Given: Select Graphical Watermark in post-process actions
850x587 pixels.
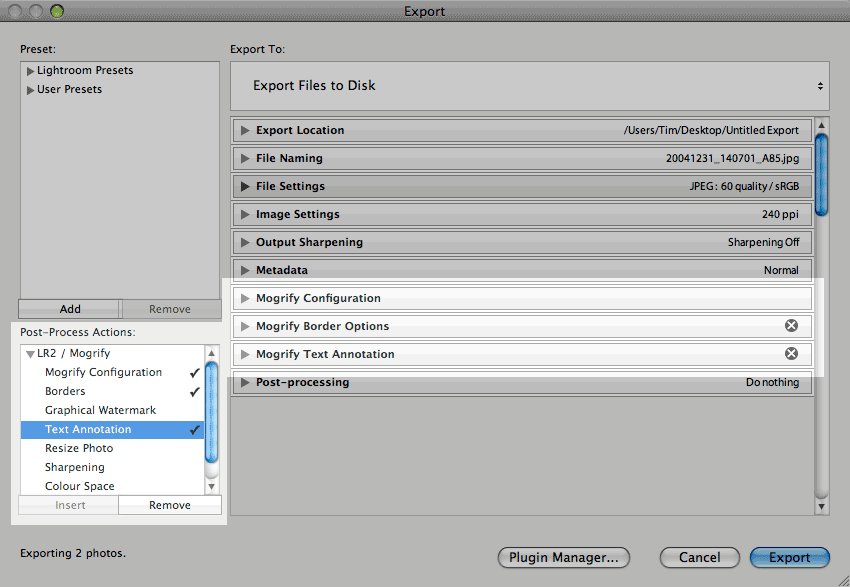Looking at the screenshot, I should point(100,410).
